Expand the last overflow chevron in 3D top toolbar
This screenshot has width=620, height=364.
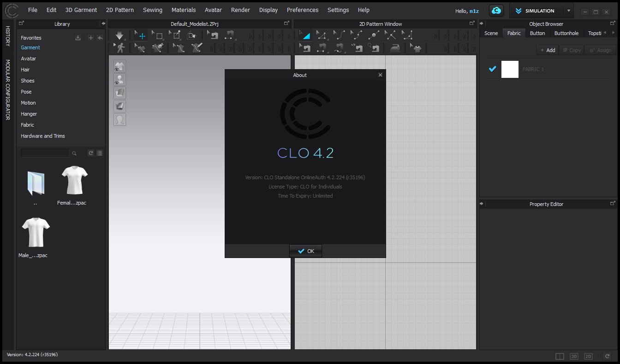pyautogui.click(x=289, y=36)
